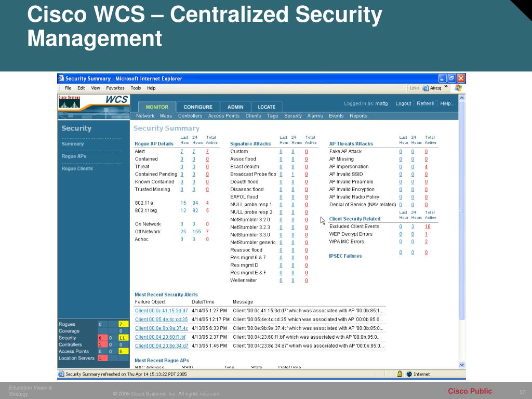Image resolution: width=532 pixels, height=399 pixels.
Task: Switch to the LOCATE tab
Action: click(267, 107)
